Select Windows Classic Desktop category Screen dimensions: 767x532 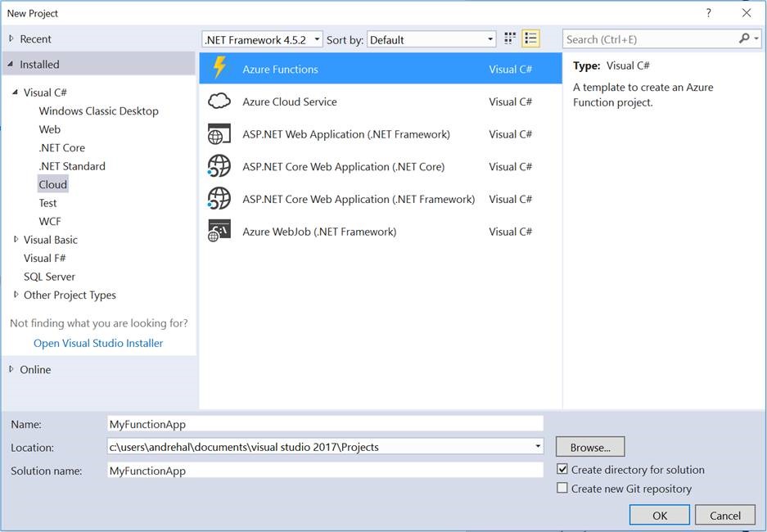pyautogui.click(x=99, y=111)
